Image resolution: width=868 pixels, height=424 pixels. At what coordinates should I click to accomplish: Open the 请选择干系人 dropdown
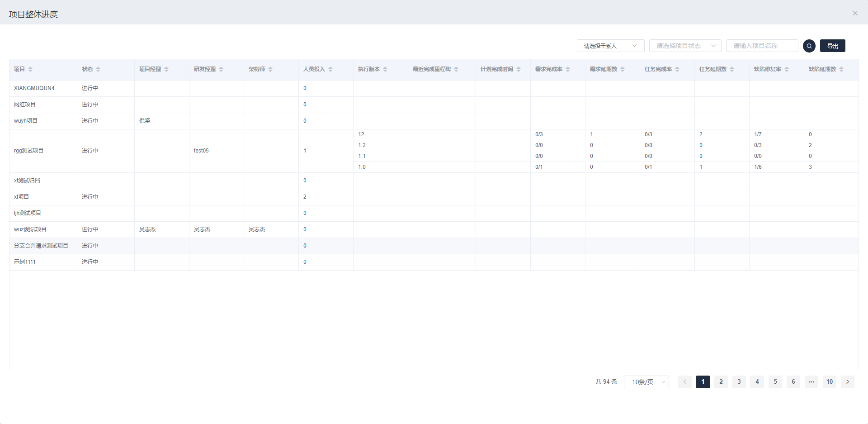(611, 46)
